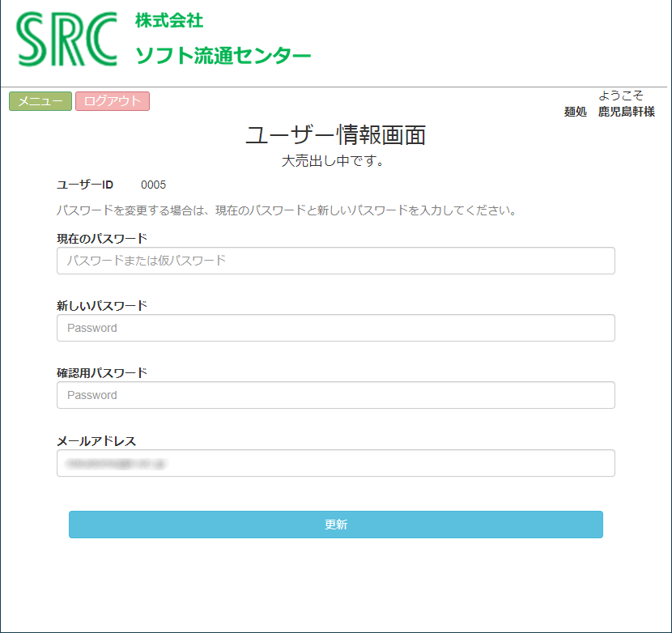The height and width of the screenshot is (633, 672).
Task: Click the ソフト流通センター company name
Action: [x=223, y=55]
